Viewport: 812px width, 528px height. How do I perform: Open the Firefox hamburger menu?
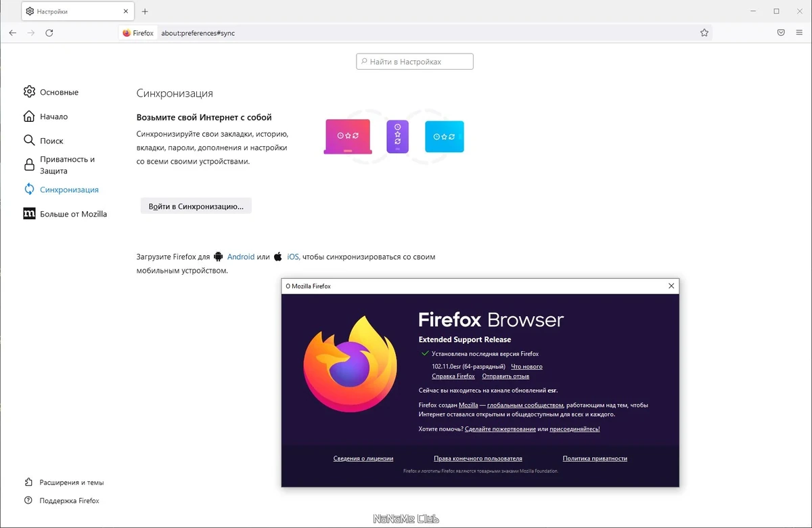[x=799, y=32]
